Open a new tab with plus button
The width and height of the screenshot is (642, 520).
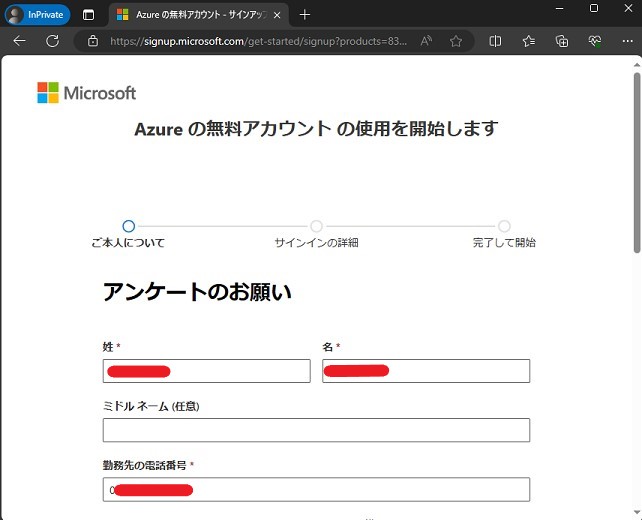point(305,15)
